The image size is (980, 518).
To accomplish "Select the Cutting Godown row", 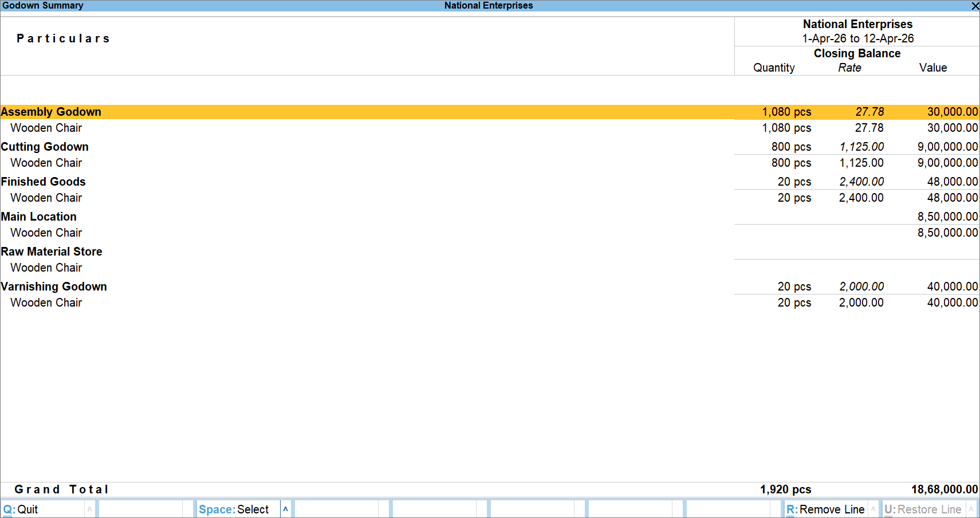I will pyautogui.click(x=490, y=147).
